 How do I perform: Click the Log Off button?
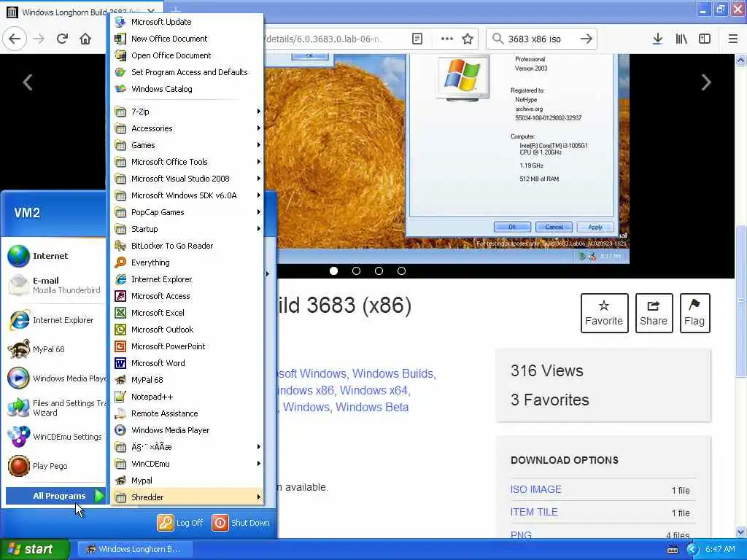tap(180, 523)
